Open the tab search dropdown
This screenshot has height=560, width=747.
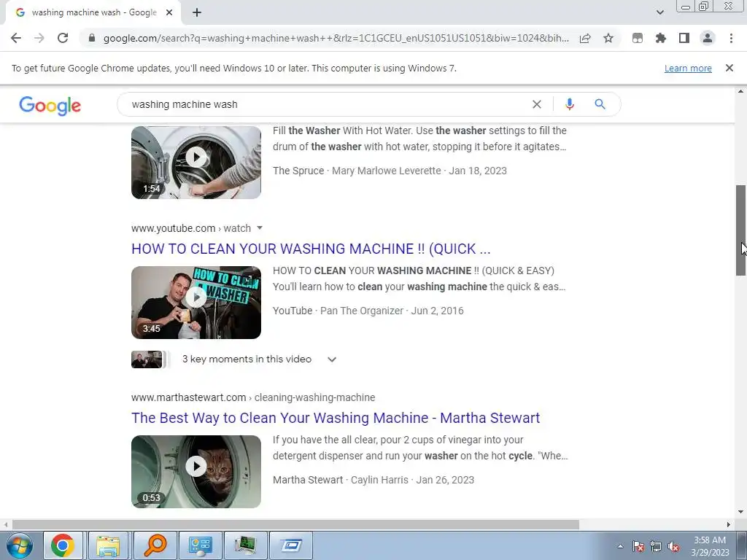pos(659,12)
